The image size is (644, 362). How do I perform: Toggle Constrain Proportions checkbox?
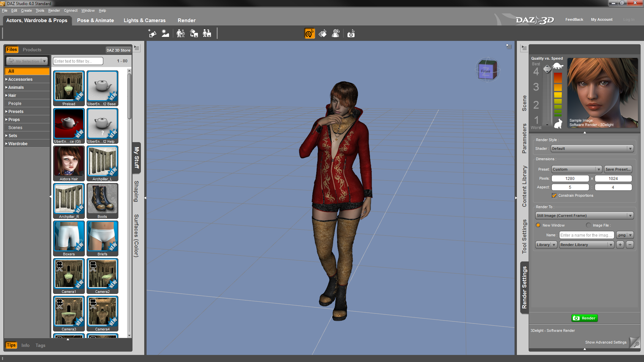click(x=553, y=195)
